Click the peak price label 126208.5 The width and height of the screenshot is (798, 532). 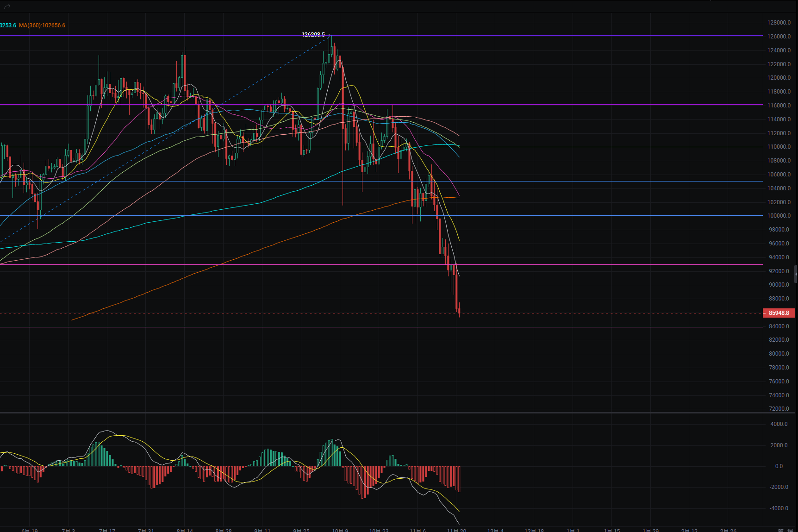click(313, 34)
